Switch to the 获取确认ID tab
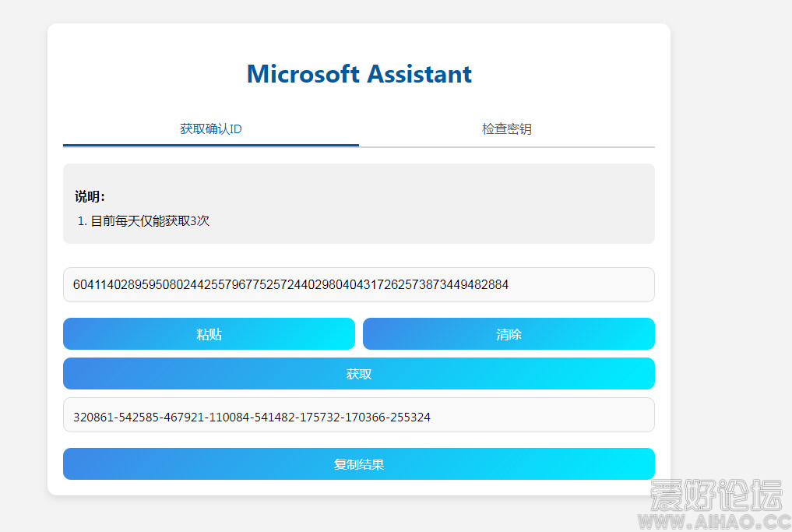The width and height of the screenshot is (792, 532). [x=210, y=129]
